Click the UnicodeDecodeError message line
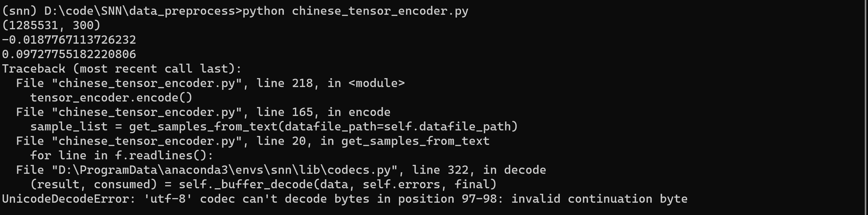868x215 pixels. 344,199
